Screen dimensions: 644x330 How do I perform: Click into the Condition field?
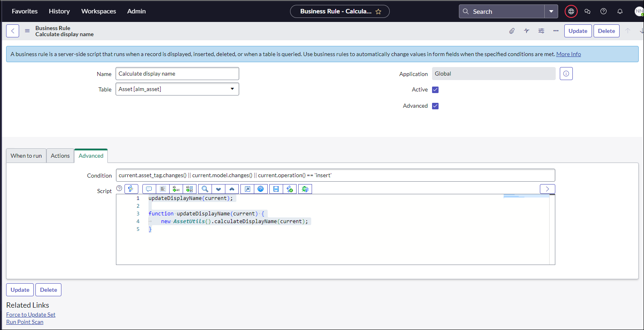point(336,175)
